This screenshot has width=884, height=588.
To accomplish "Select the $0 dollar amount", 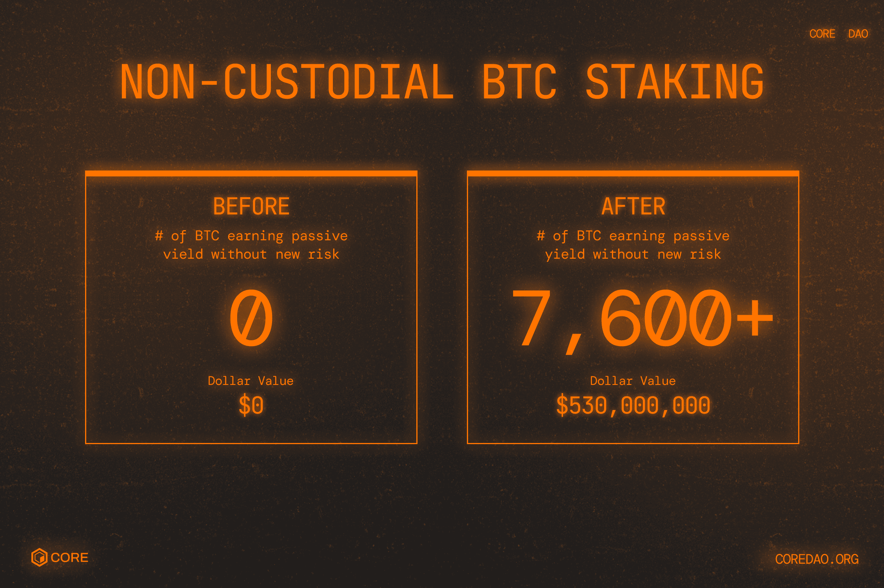I will pos(251,405).
